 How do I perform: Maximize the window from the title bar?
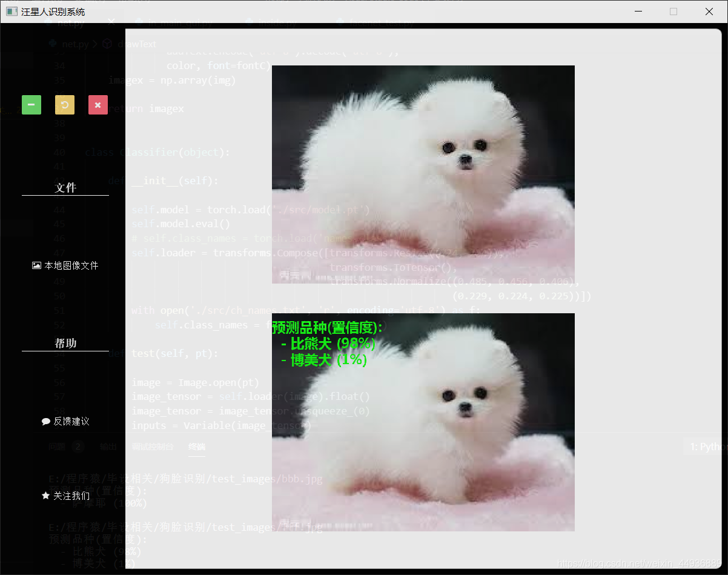(x=673, y=12)
